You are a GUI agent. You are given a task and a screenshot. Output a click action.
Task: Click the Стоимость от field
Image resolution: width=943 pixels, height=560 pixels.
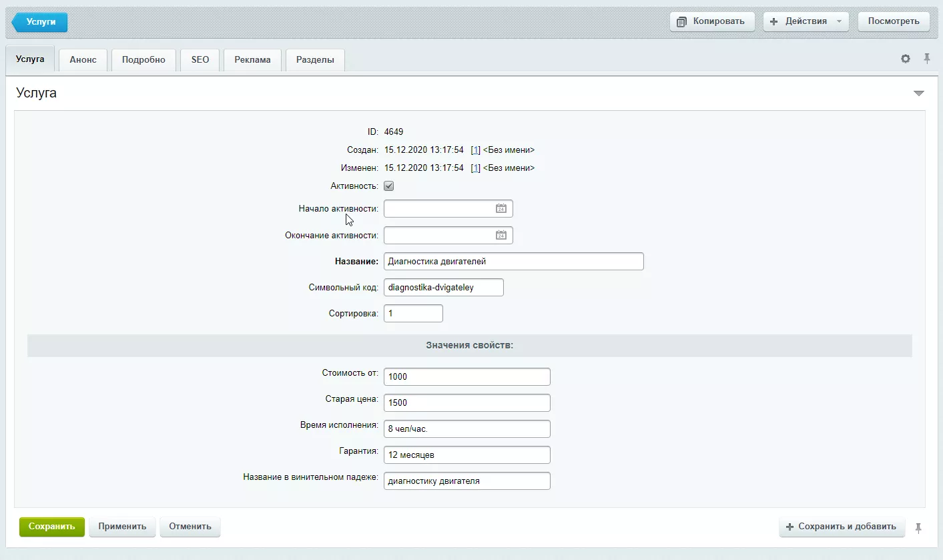pyautogui.click(x=467, y=376)
